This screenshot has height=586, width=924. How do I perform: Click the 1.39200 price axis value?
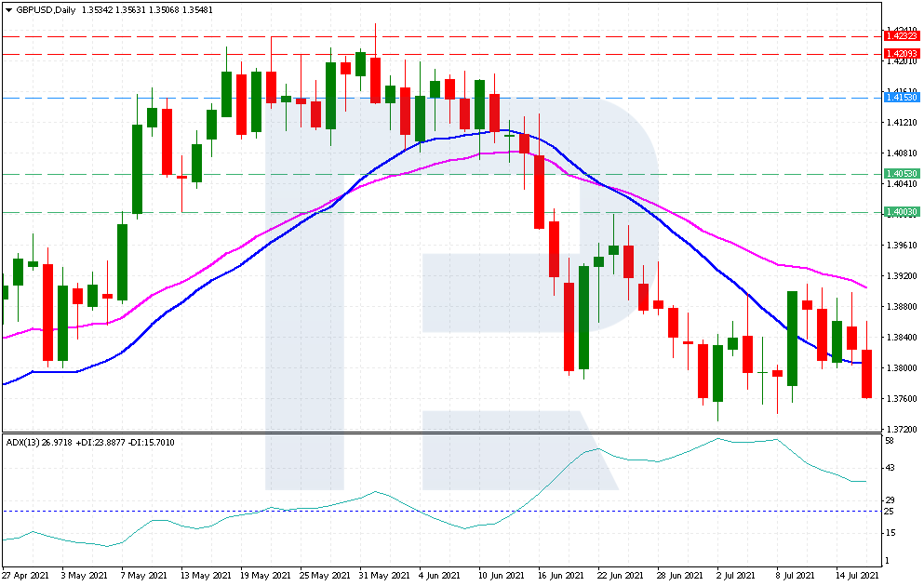pos(902,276)
